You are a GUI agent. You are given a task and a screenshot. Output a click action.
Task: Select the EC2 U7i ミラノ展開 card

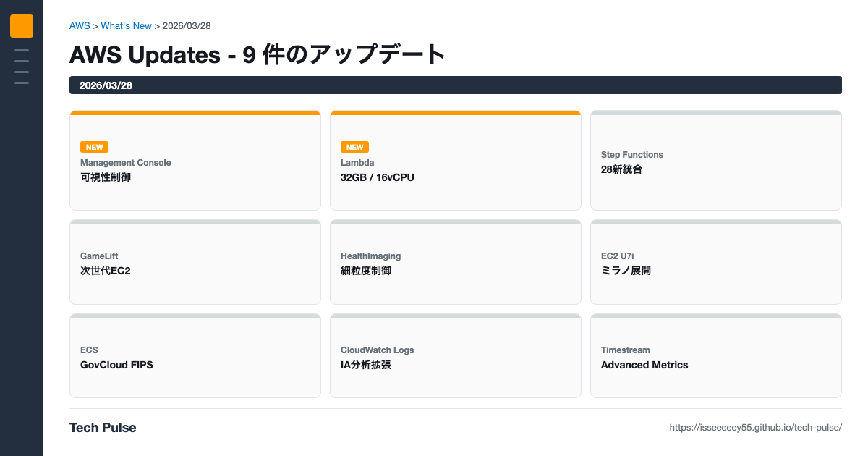pyautogui.click(x=716, y=263)
